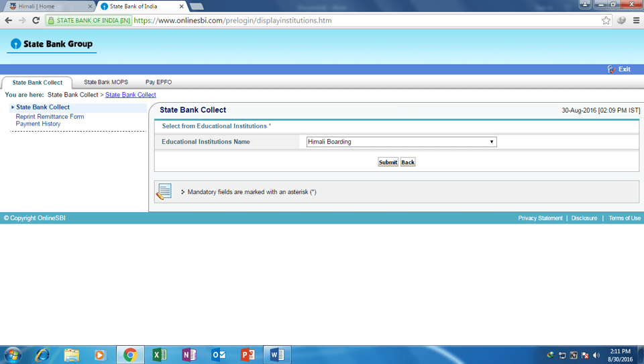The image size is (644, 364).
Task: Click the Chrome user profile button
Action: click(585, 4)
